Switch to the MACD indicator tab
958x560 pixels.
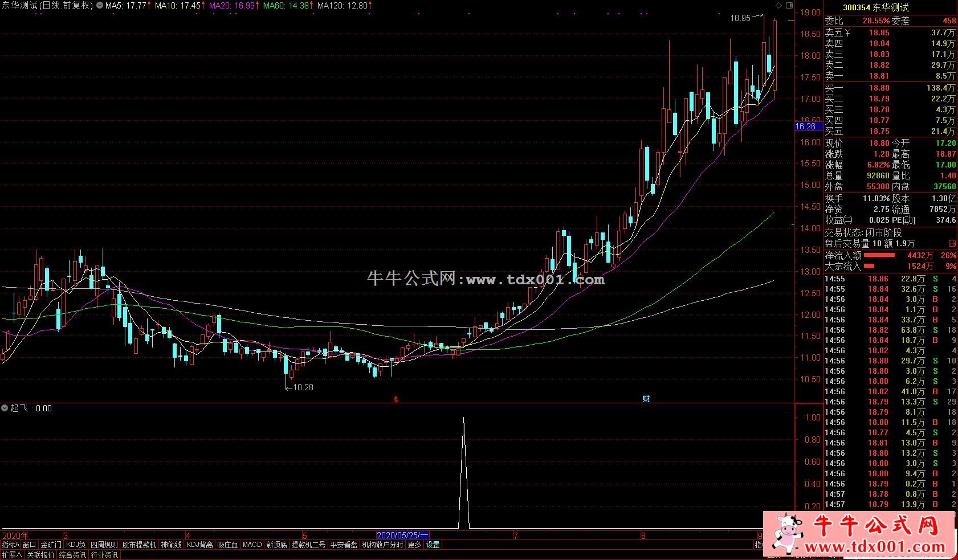tap(252, 545)
